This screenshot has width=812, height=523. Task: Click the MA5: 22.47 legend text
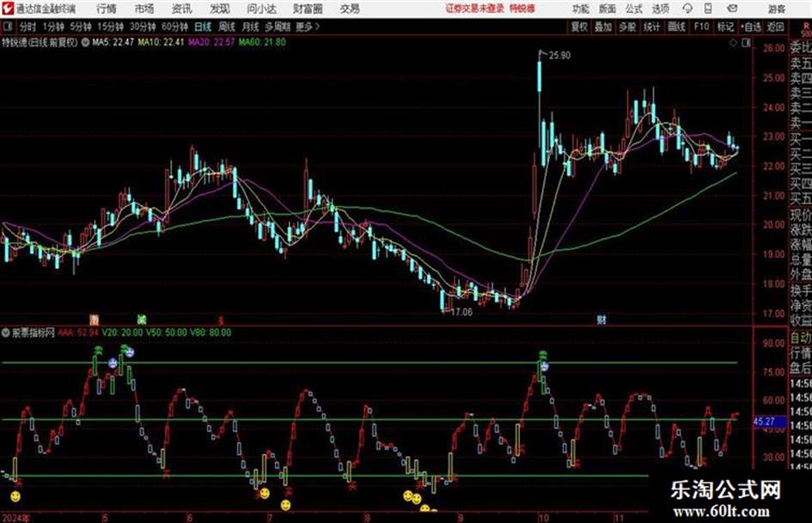(113, 42)
